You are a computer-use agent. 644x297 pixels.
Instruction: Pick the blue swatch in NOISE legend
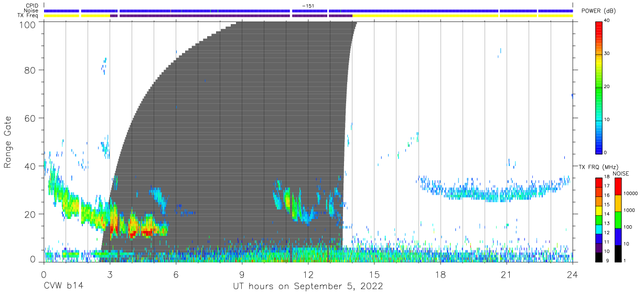pos(618,237)
